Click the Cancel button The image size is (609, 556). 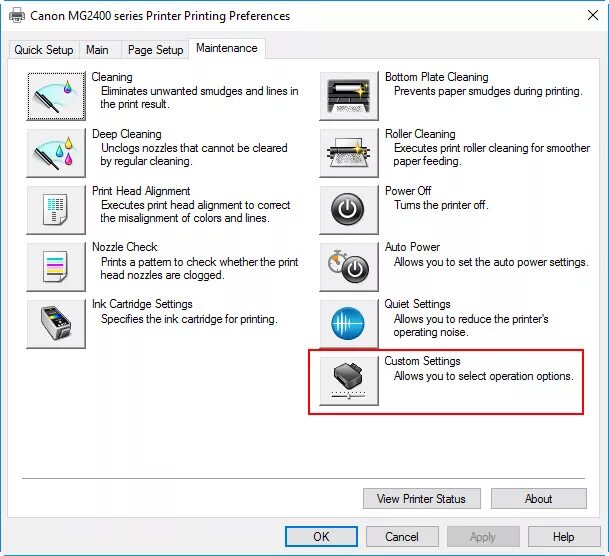click(x=402, y=537)
